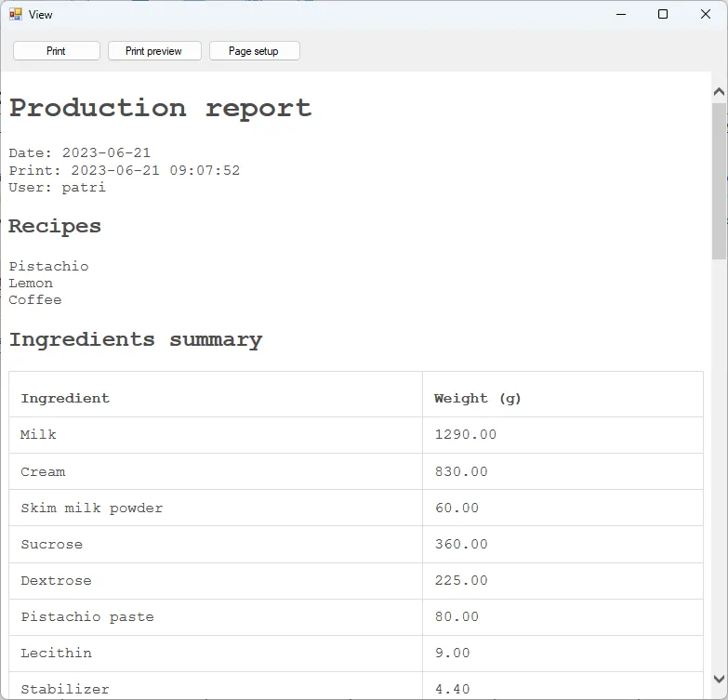Select the 'Coffee' recipe name
This screenshot has width=728, height=700.
tap(35, 300)
